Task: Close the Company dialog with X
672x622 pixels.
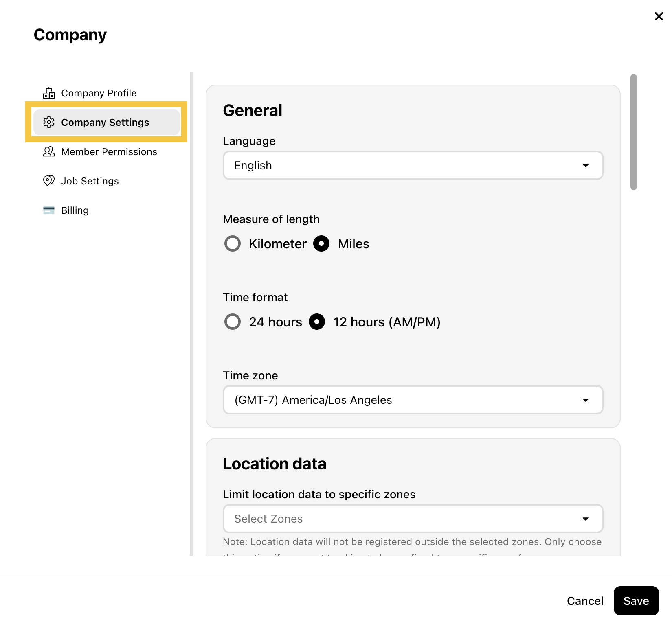Action: 659,16
